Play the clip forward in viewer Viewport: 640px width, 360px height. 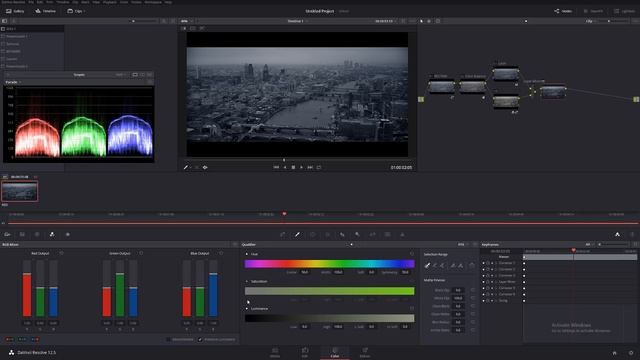[302, 167]
